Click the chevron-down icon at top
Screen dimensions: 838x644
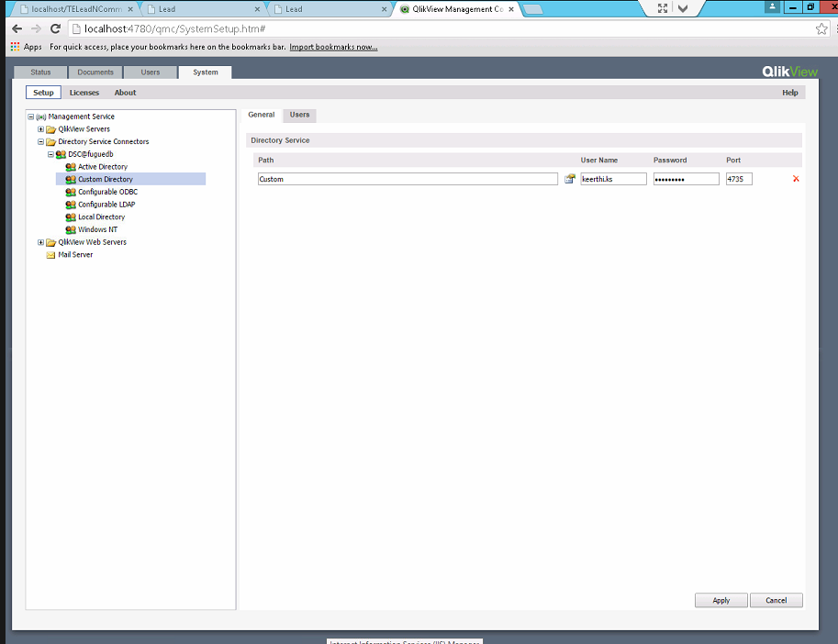point(683,8)
